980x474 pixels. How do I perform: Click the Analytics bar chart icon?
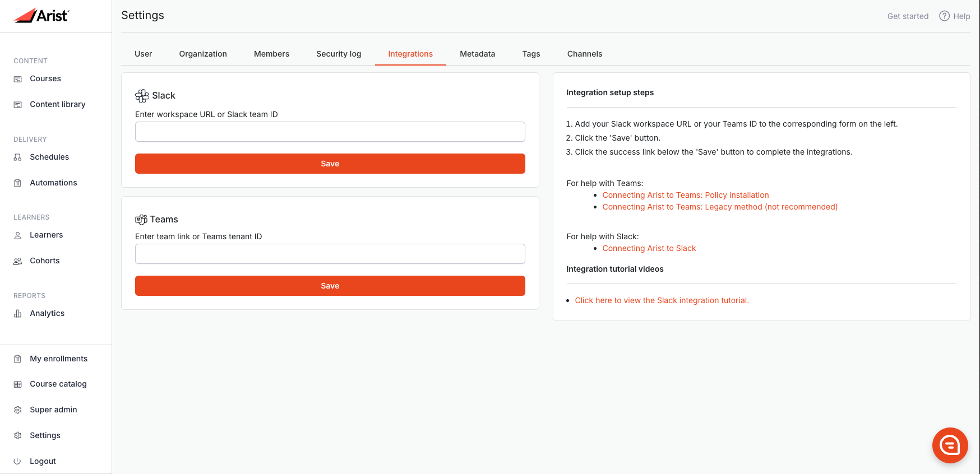(x=17, y=314)
